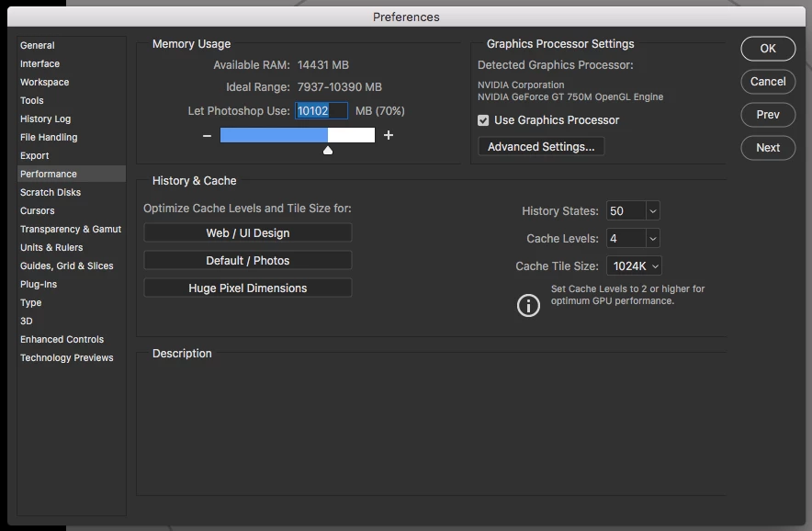This screenshot has width=812, height=531.
Task: Click the 7937-10390 MB ideal range value
Action: pyautogui.click(x=340, y=87)
